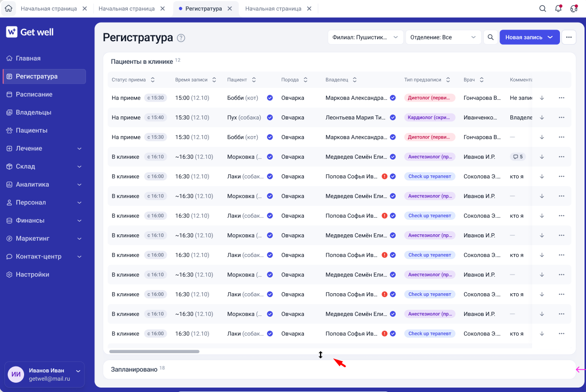Open row actions menu for first Бобби row
Screen dimensions: 586x392
pos(561,98)
